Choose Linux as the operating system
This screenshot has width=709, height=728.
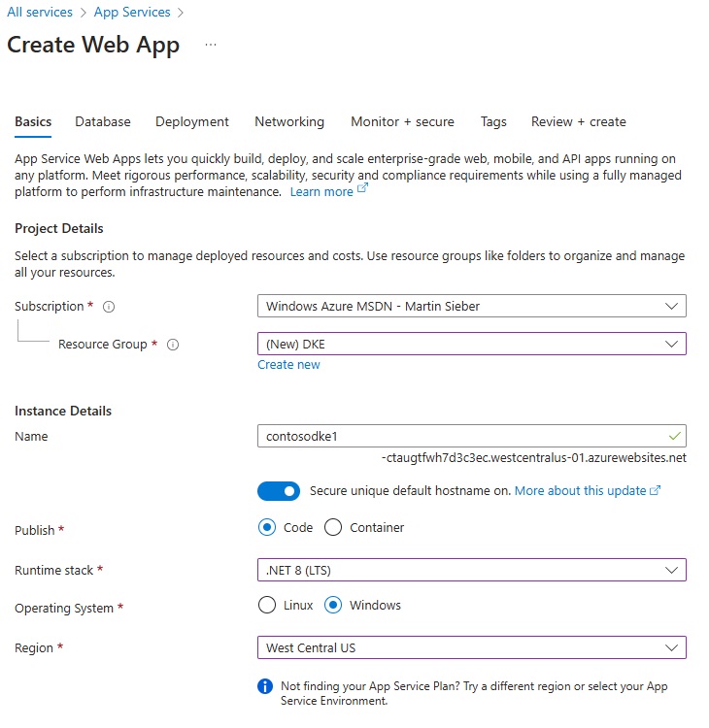tap(267, 606)
